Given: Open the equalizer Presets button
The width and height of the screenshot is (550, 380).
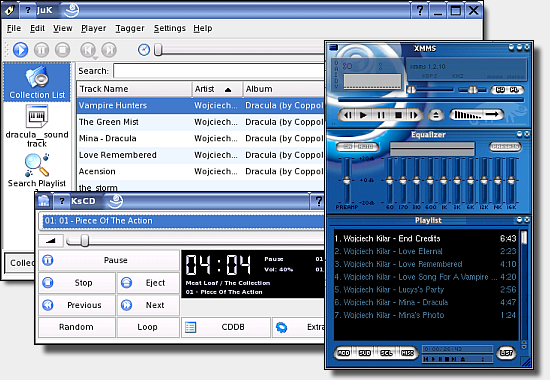Looking at the screenshot, I should [505, 147].
